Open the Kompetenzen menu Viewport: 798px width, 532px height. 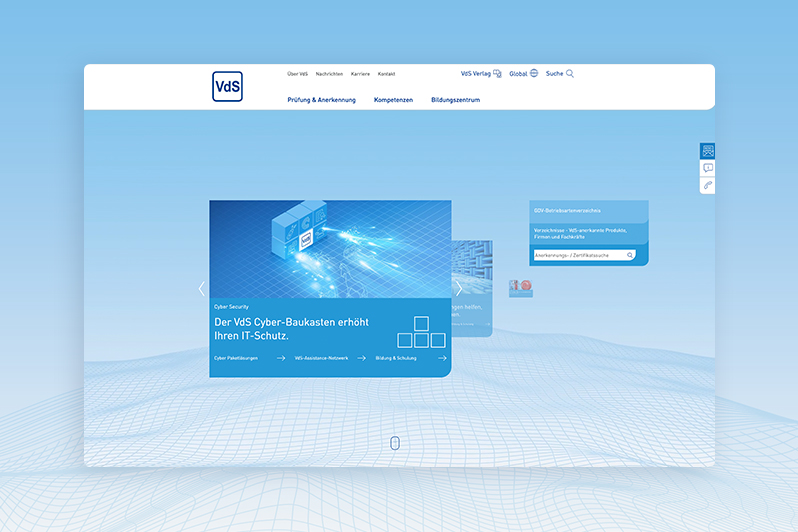click(393, 100)
